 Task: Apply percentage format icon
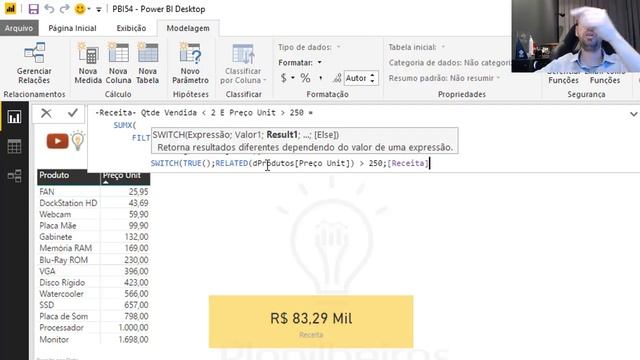(305, 78)
